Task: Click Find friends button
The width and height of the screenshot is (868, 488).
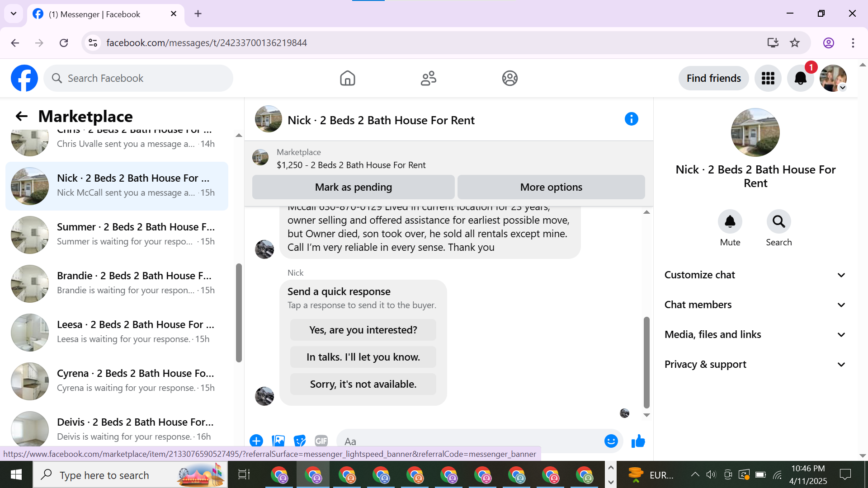Action: tap(713, 78)
